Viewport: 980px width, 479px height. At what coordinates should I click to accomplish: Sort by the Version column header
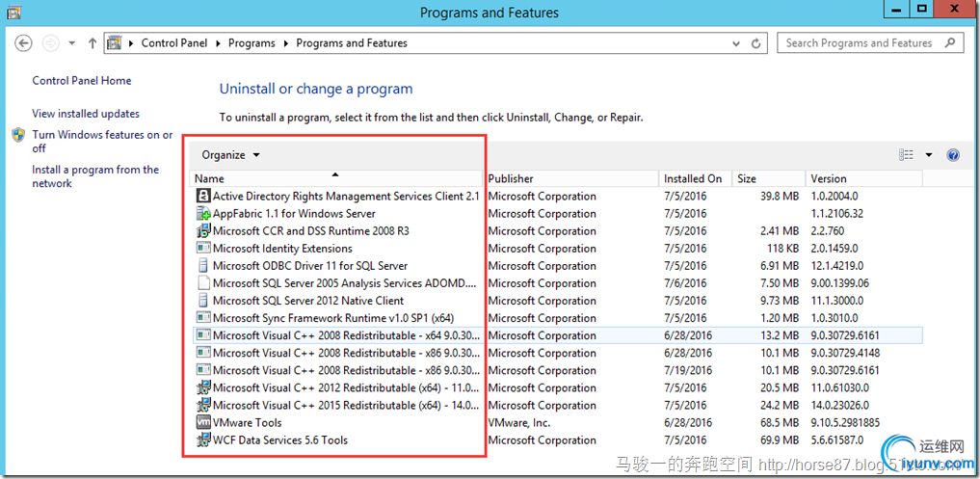863,179
